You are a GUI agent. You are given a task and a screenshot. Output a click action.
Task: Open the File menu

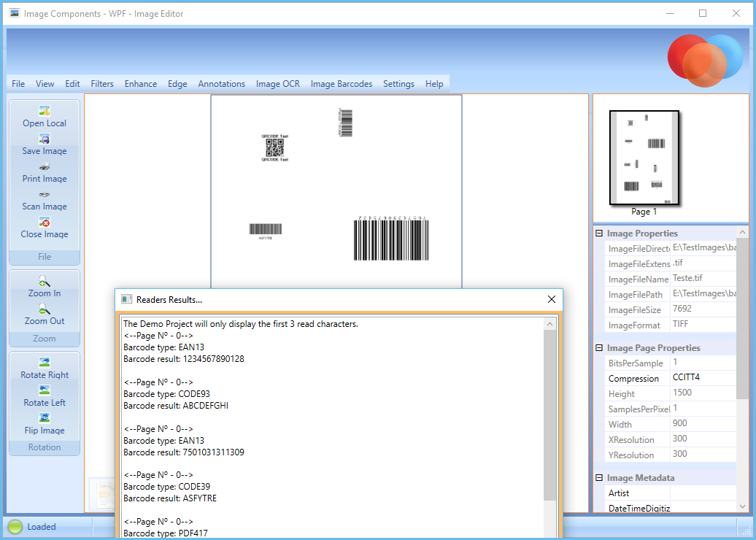pos(18,84)
